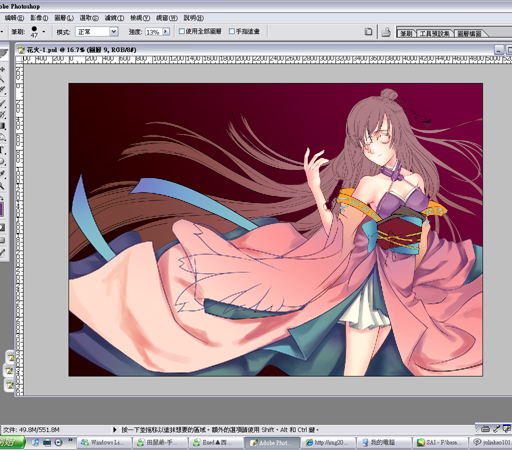
Task: Select the Move tool in toolbox
Action: [x=3, y=69]
